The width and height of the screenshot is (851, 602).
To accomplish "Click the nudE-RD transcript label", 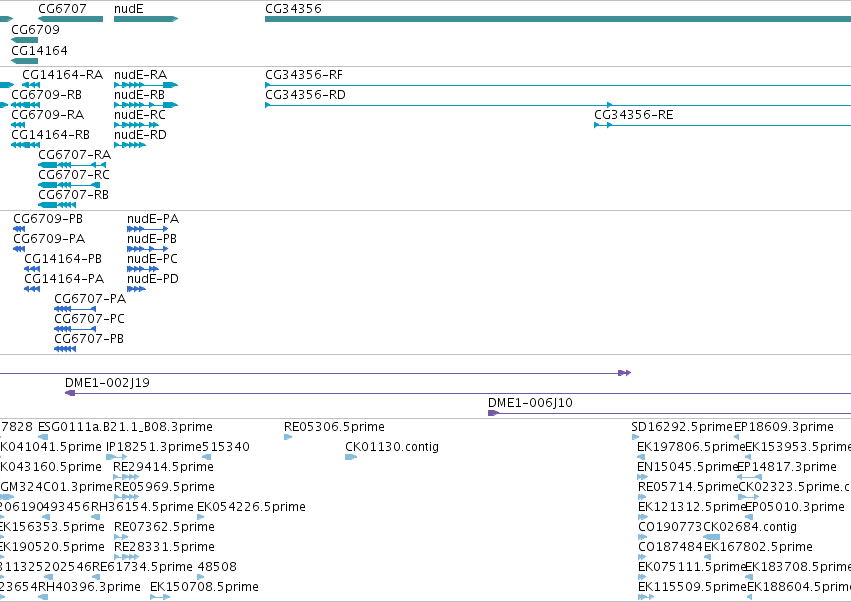I will (x=140, y=135).
